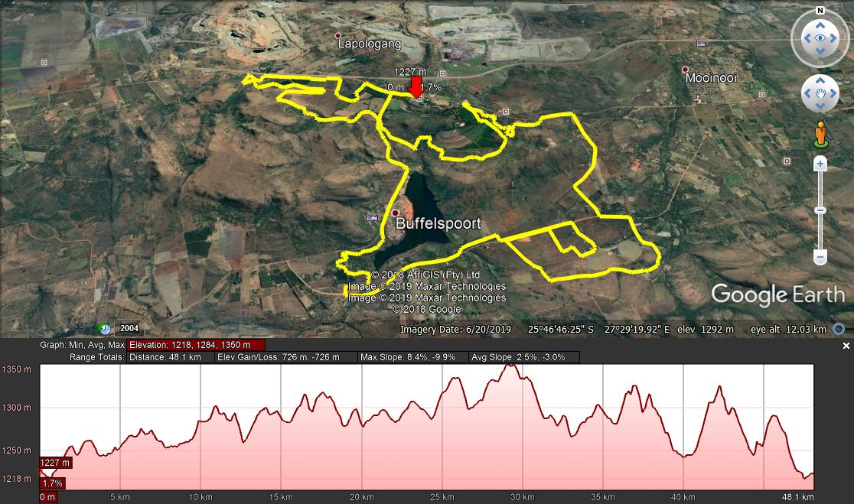This screenshot has height=504, width=854.
Task: Tilt view up with look joystick arrow
Action: [820, 25]
